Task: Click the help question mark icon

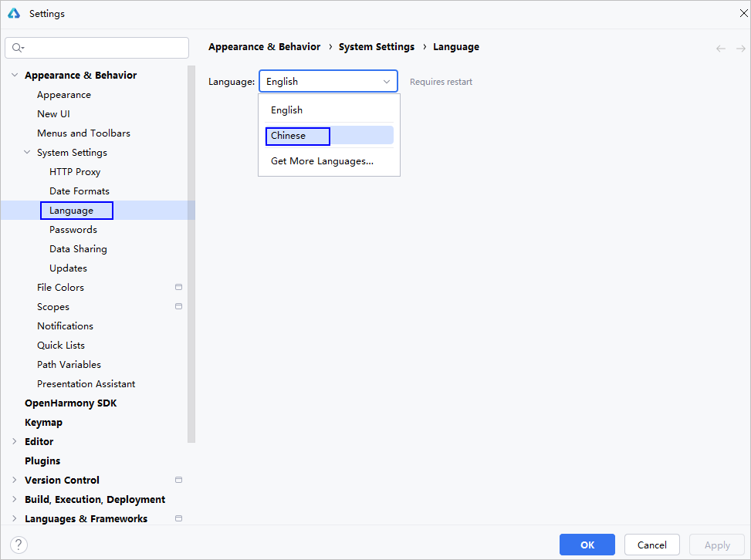Action: [19, 545]
